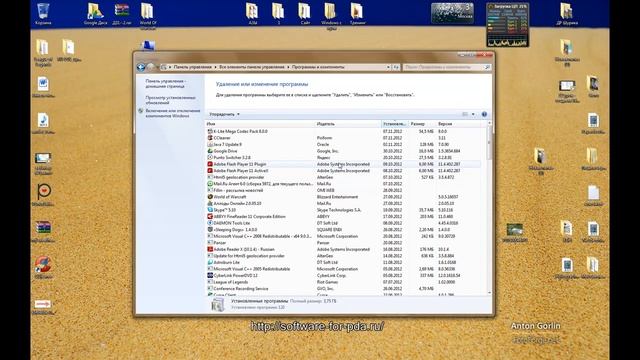The image size is (640, 360).
Task: Select the Skype 5.10 program icon
Action: click(x=210, y=210)
